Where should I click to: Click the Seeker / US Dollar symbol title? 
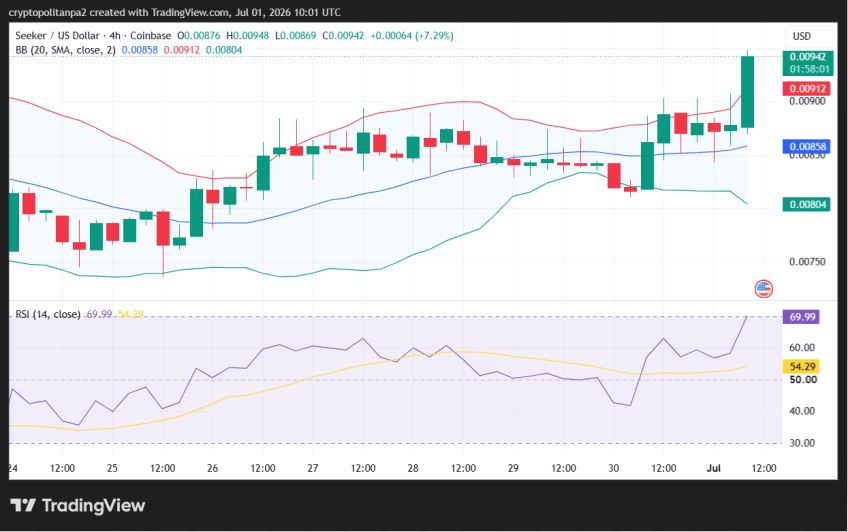pyautogui.click(x=57, y=36)
